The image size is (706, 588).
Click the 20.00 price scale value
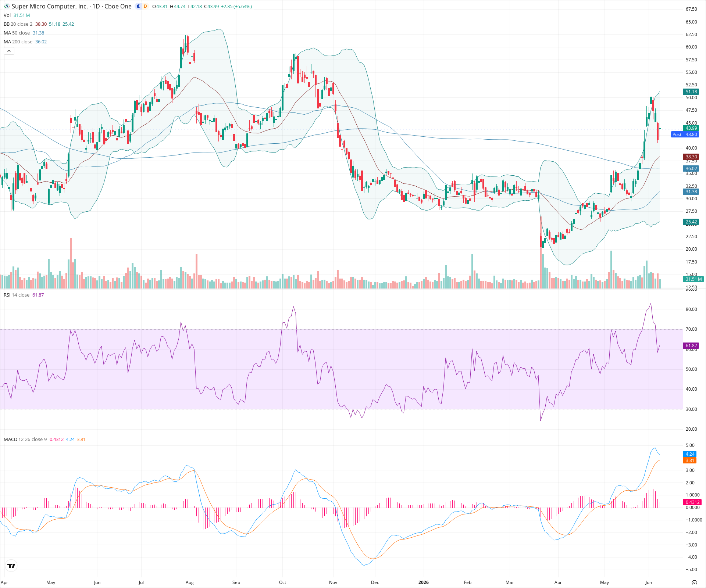691,249
